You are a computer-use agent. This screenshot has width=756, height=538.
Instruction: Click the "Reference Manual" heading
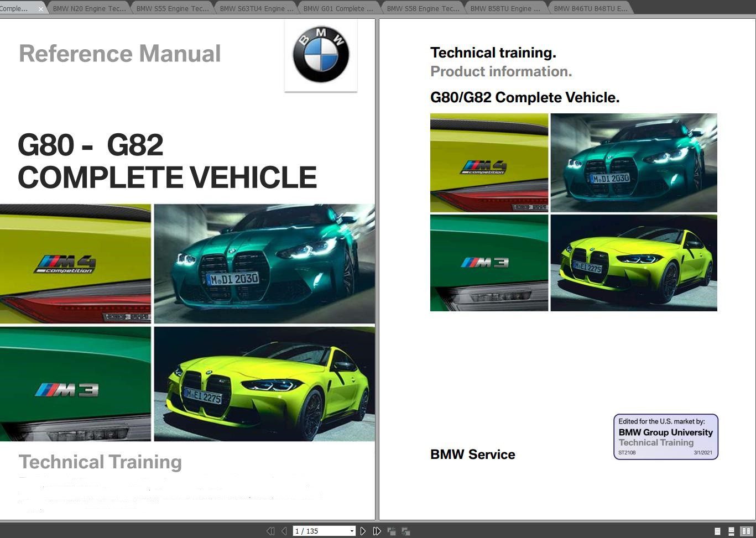click(x=120, y=54)
